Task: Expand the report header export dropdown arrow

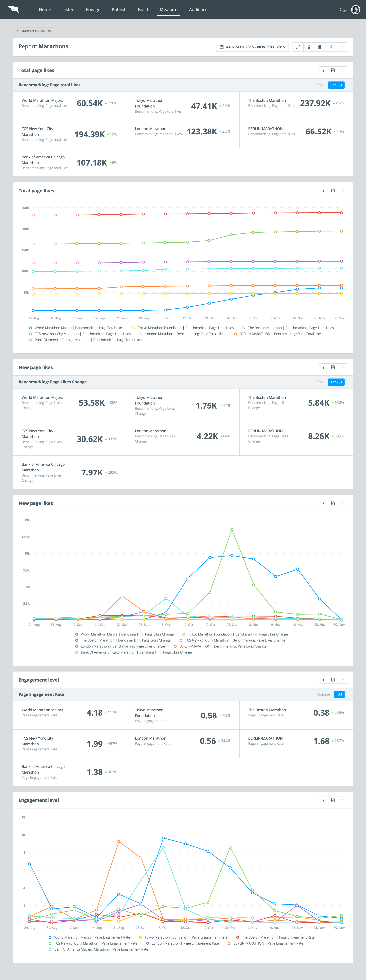Action: [x=343, y=47]
